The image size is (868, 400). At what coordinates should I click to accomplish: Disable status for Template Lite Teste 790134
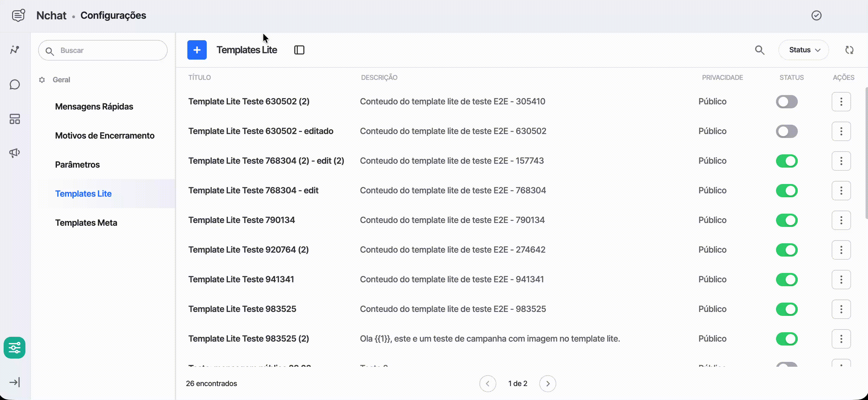tap(787, 220)
